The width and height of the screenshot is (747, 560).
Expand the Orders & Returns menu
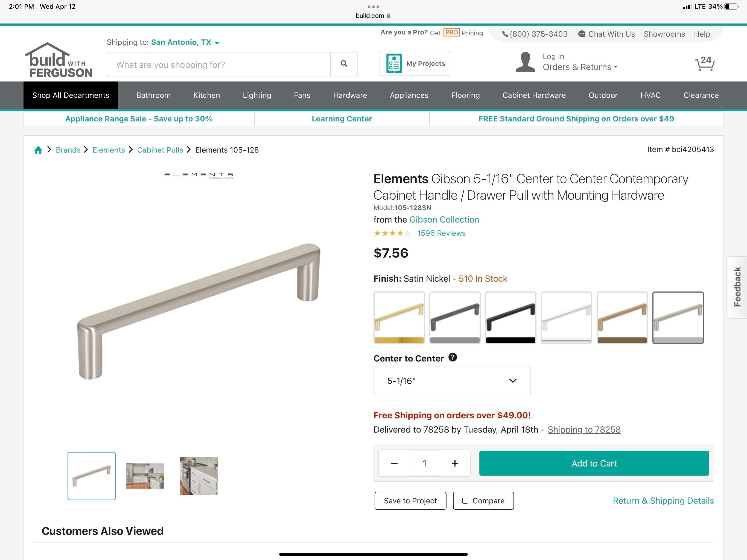pyautogui.click(x=580, y=67)
